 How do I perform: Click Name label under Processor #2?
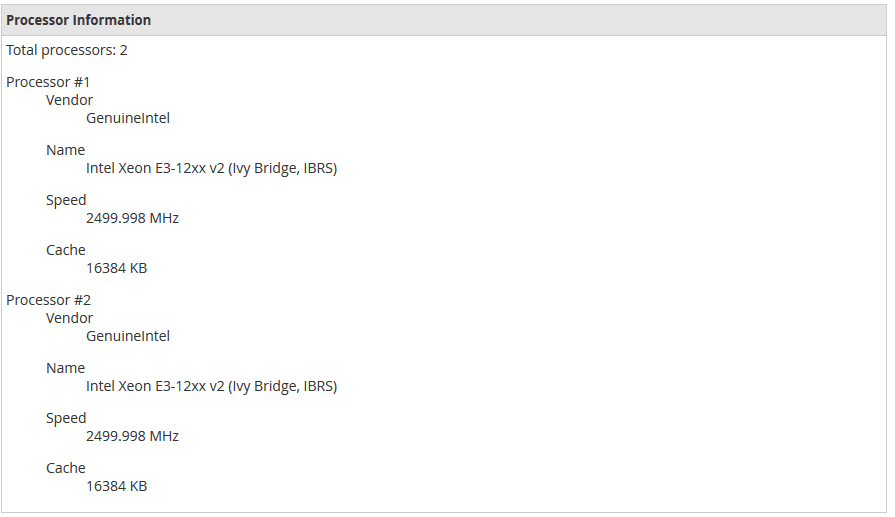click(65, 368)
